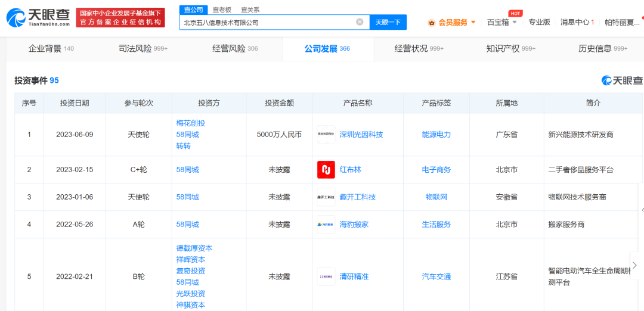Click the 能源电力 product tag link
This screenshot has height=311, width=644.
[436, 135]
